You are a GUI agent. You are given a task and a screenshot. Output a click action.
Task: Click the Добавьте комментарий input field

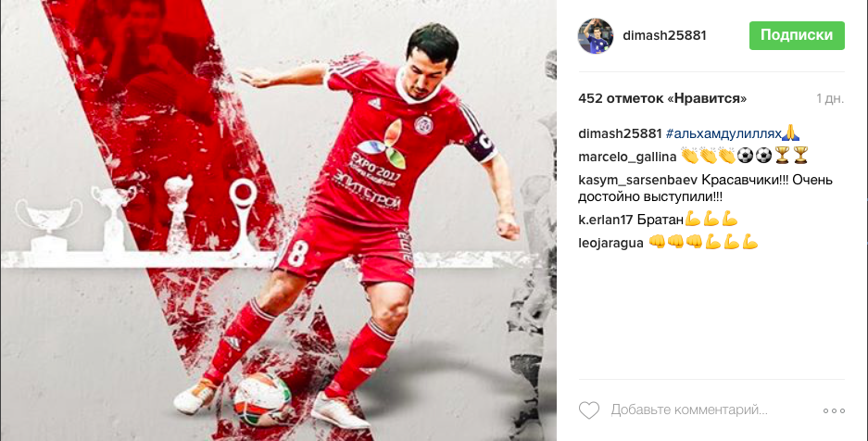point(689,410)
